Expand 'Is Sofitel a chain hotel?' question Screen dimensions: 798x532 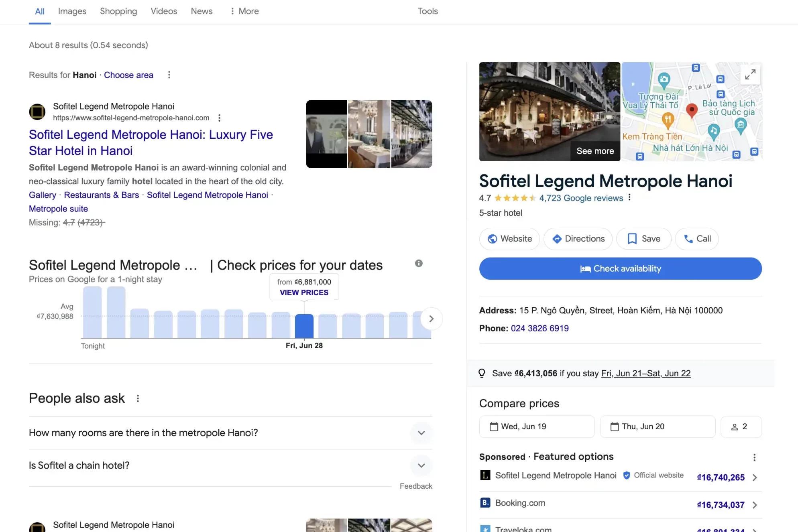[230, 465]
